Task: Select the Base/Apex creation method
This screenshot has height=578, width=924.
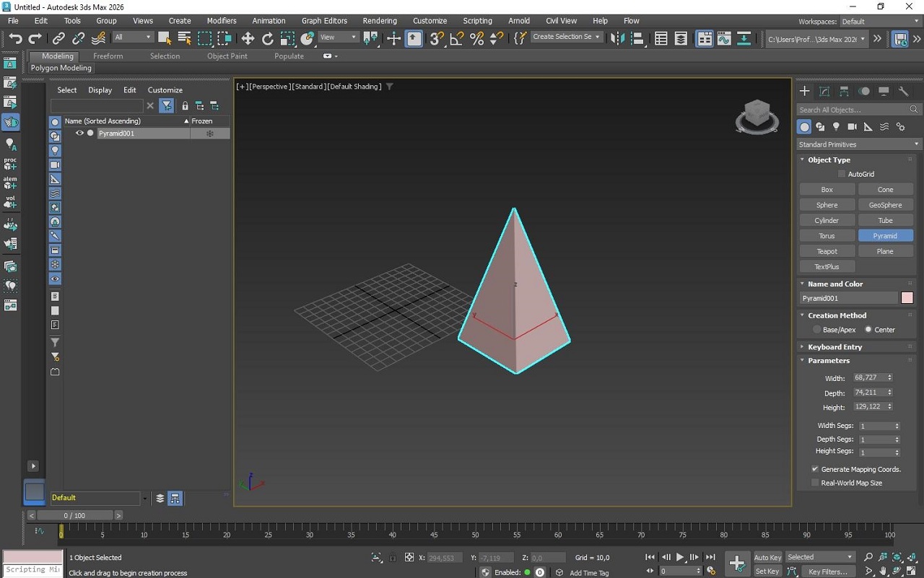Action: (817, 330)
